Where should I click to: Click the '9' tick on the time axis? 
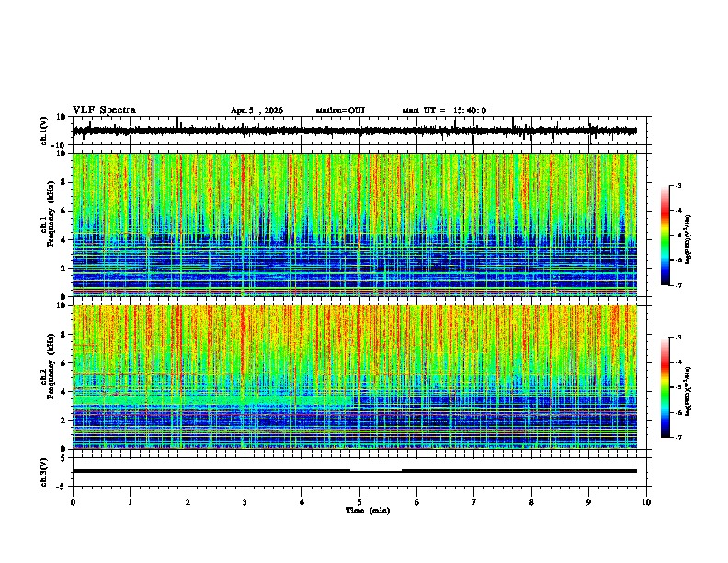588,502
